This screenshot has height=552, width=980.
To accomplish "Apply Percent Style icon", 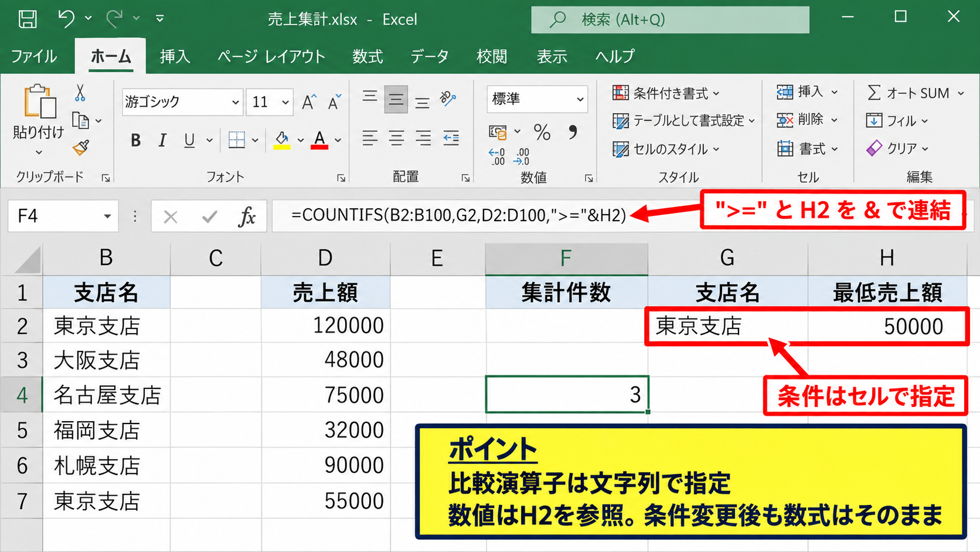I will tap(542, 132).
